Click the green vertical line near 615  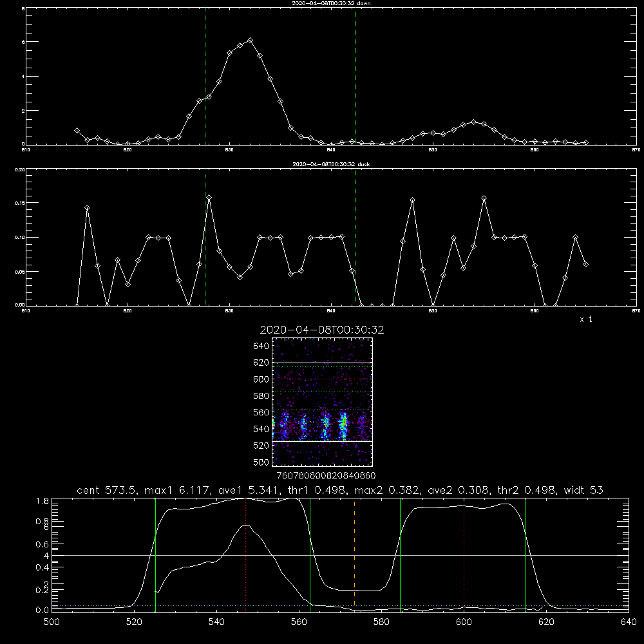526,554
